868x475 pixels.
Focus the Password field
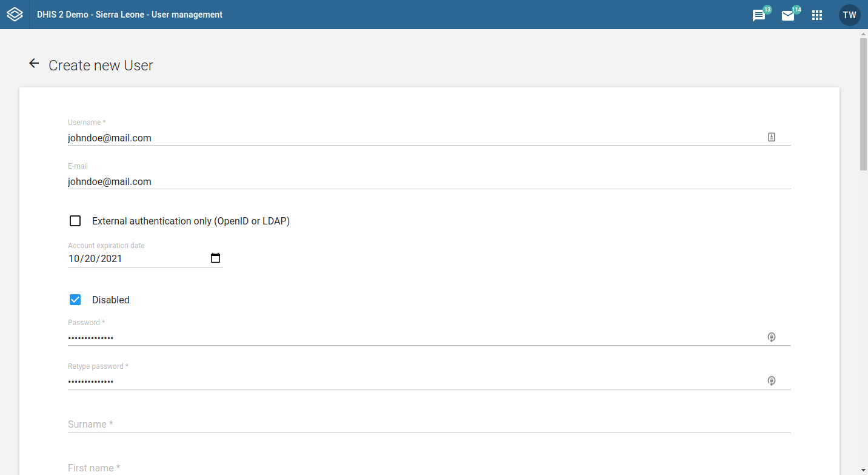tap(412, 338)
